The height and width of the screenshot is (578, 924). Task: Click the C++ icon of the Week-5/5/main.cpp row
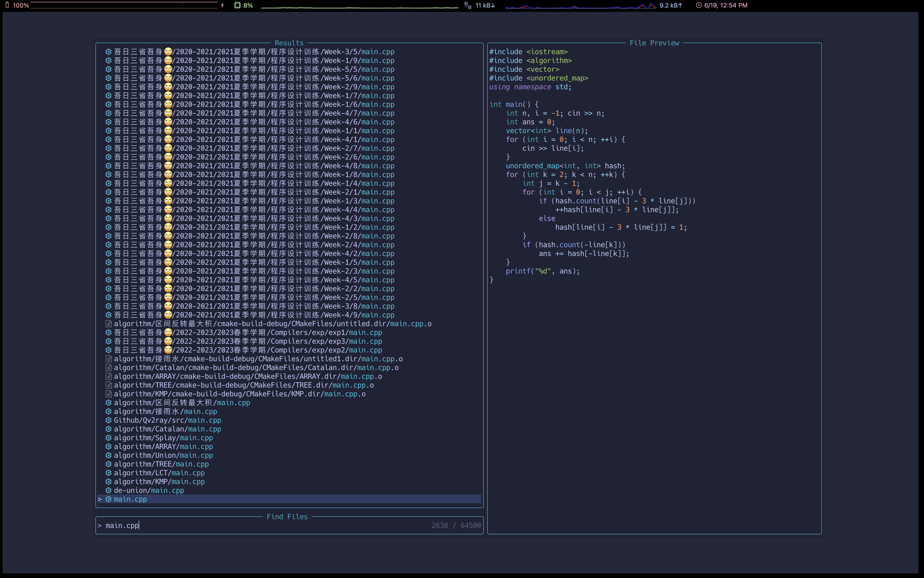coord(109,69)
